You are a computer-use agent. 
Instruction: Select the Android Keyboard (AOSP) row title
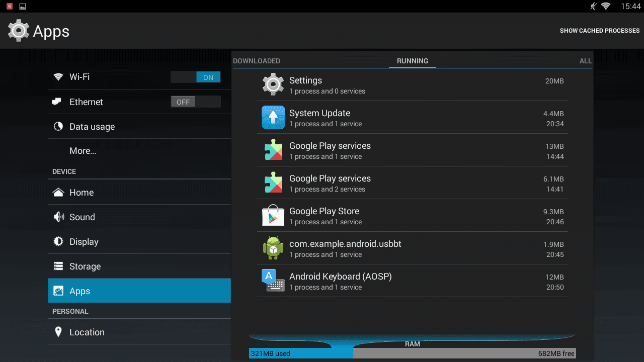[x=340, y=277]
